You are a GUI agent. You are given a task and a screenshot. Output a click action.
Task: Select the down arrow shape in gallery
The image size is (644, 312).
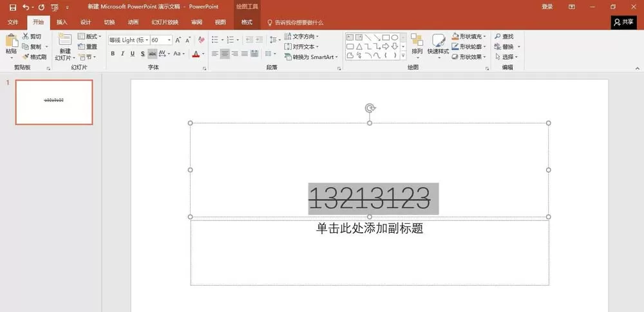point(395,46)
